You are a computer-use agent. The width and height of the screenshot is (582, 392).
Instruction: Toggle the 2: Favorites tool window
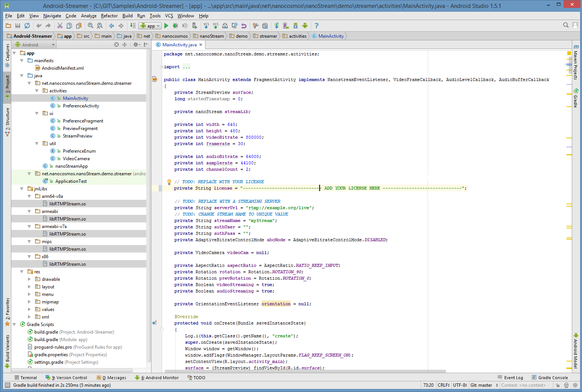coord(7,312)
